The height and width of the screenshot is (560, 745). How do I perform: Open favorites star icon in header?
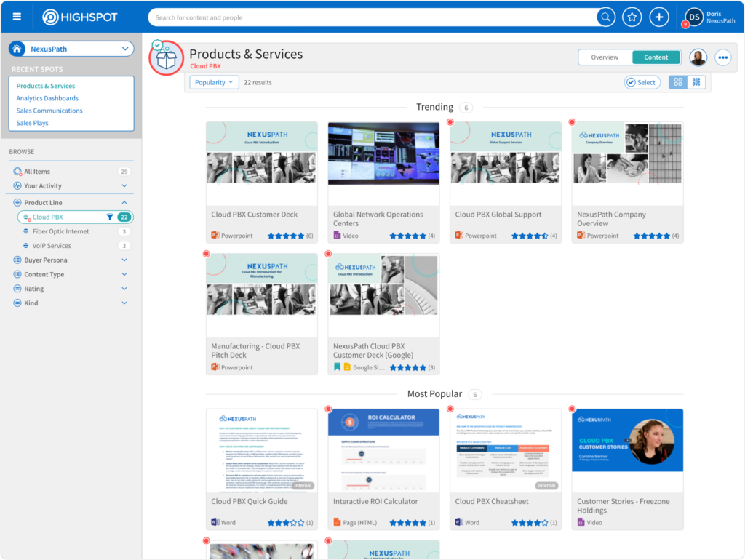point(632,17)
